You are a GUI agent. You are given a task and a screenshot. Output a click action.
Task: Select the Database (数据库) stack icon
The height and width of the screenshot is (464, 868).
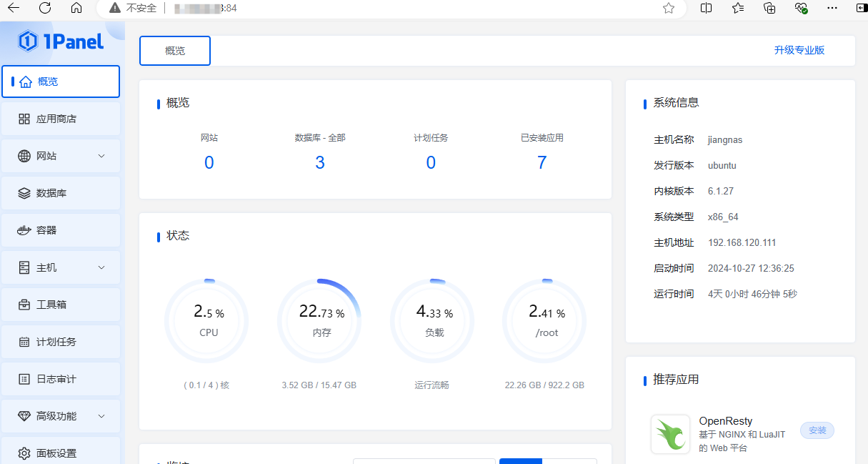pos(24,193)
